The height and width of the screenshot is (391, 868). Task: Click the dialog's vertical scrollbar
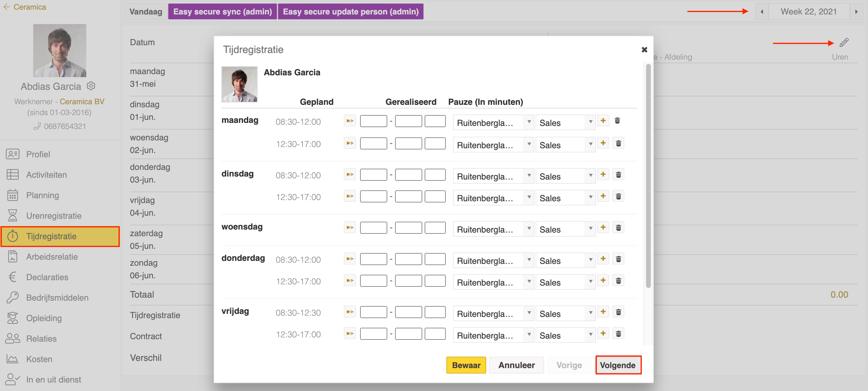pos(648,176)
